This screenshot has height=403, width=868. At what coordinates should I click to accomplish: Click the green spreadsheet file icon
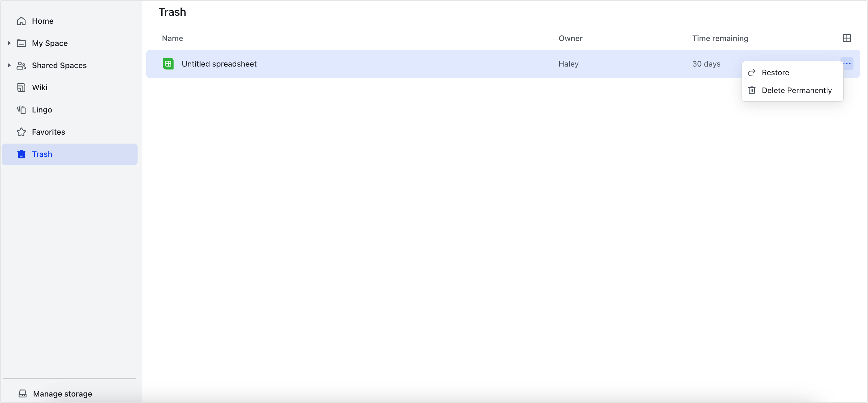(168, 63)
